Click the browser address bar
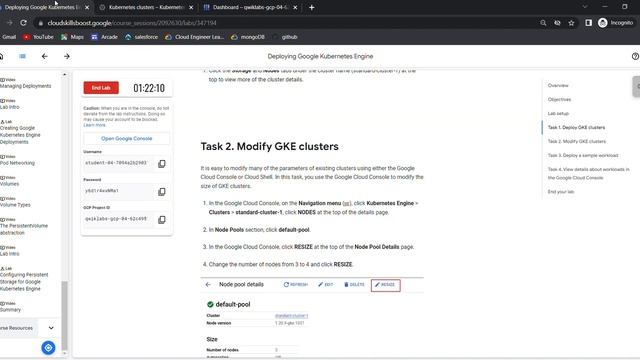Screen dimensions: 640x360 coord(286,23)
